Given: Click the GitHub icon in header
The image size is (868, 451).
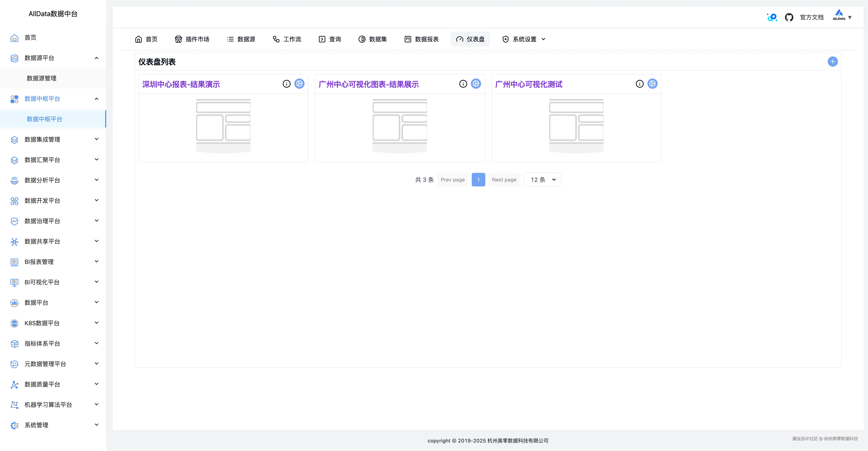Looking at the screenshot, I should point(789,17).
